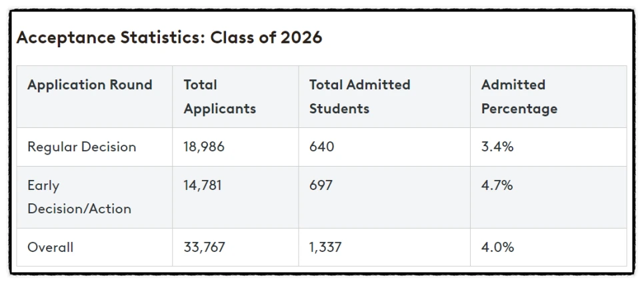The image size is (644, 284).
Task: Click the 640 admitted students cell
Action: [321, 147]
